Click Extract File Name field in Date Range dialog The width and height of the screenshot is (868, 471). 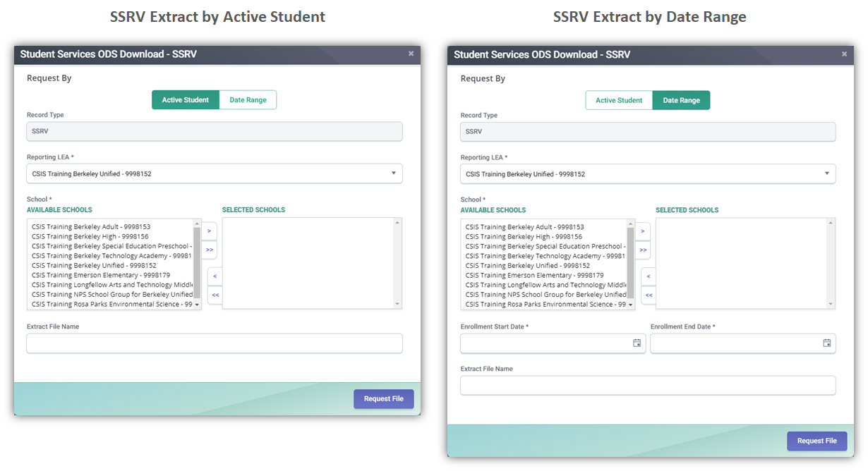tap(648, 385)
